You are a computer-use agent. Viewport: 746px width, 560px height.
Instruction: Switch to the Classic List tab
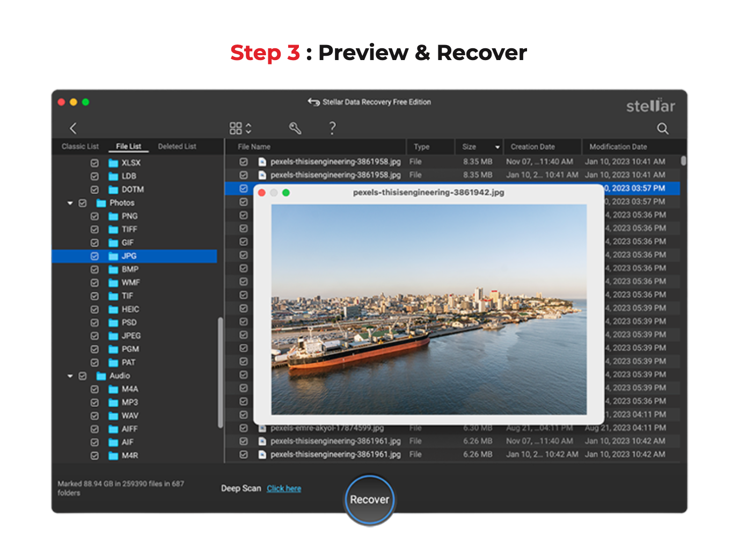pos(80,146)
